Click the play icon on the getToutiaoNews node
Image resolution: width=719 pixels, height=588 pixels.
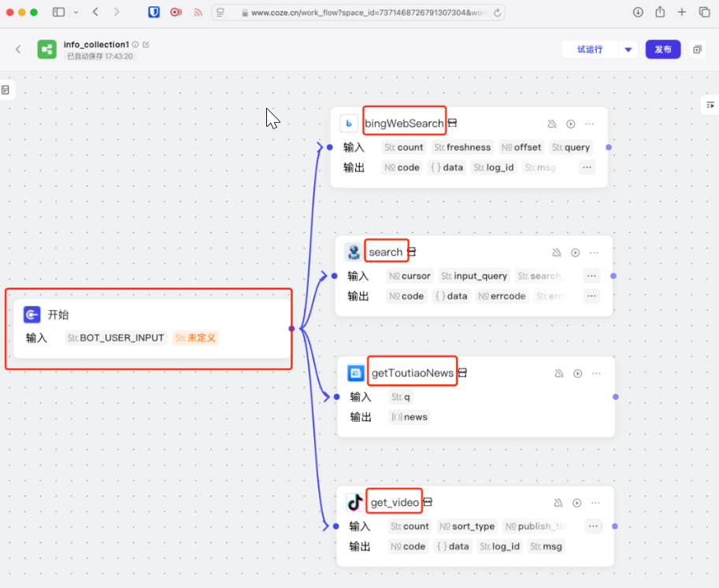(577, 374)
